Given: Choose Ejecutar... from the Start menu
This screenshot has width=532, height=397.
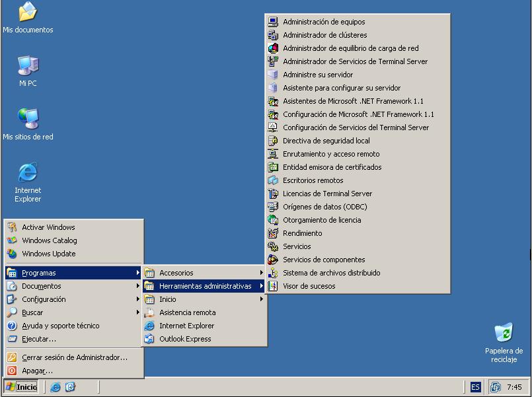Looking at the screenshot, I should (73, 339).
